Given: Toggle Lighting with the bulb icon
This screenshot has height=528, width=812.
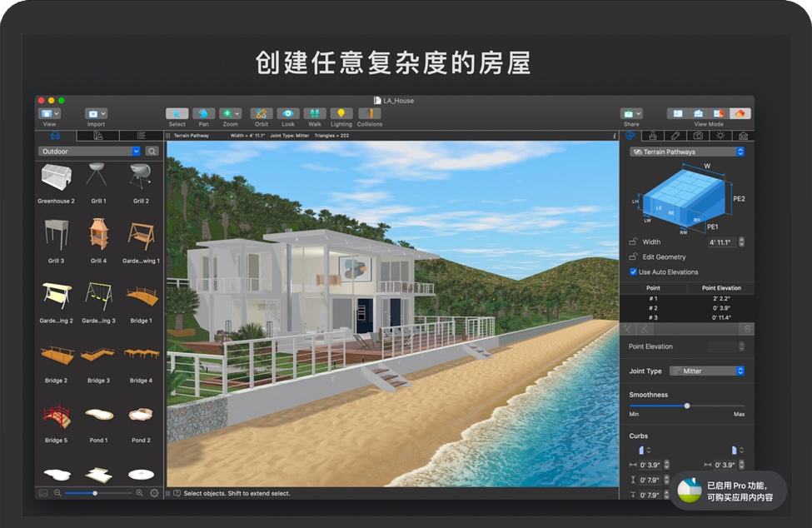Looking at the screenshot, I should point(341,114).
